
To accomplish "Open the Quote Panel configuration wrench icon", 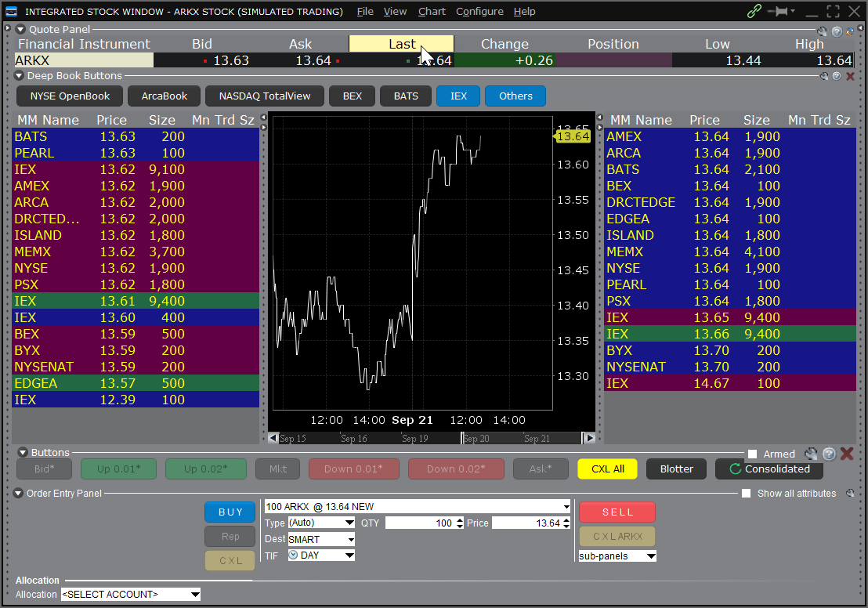I will point(823,31).
